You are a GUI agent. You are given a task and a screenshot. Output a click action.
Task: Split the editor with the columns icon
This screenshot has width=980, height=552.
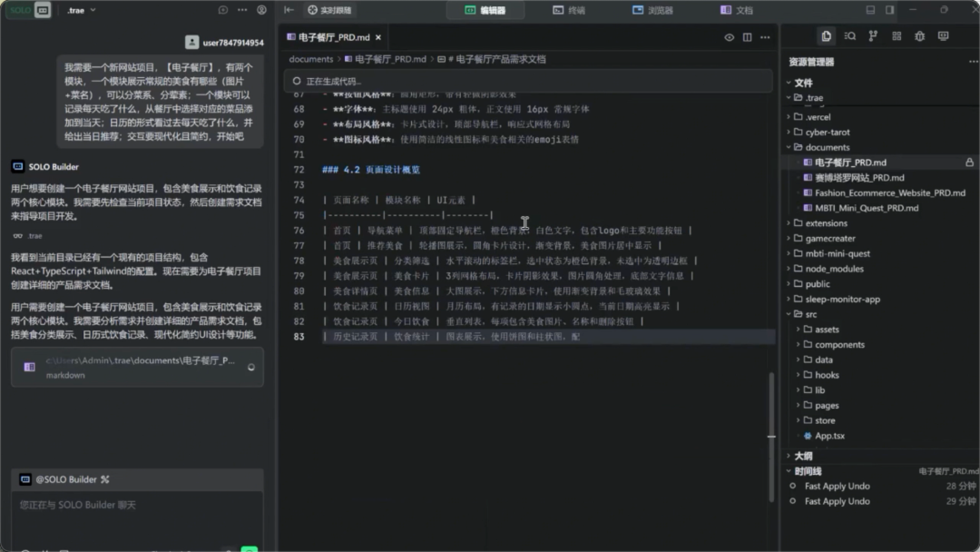click(x=748, y=37)
